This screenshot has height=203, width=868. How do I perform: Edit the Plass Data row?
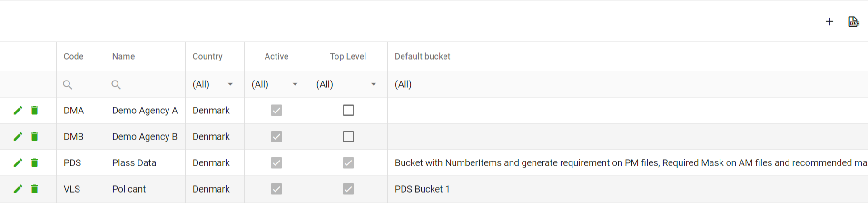(x=18, y=163)
